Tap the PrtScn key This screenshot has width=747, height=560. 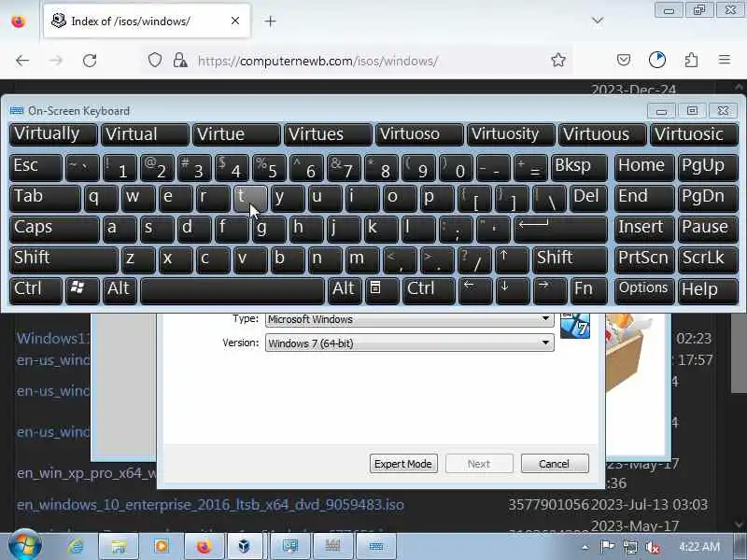[644, 260]
